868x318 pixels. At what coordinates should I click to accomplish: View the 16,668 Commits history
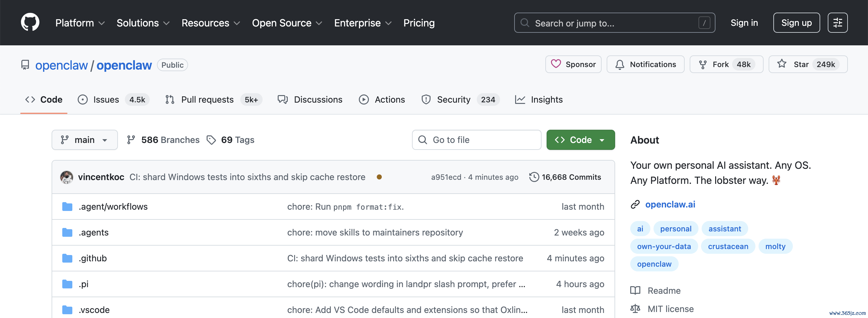pyautogui.click(x=565, y=177)
